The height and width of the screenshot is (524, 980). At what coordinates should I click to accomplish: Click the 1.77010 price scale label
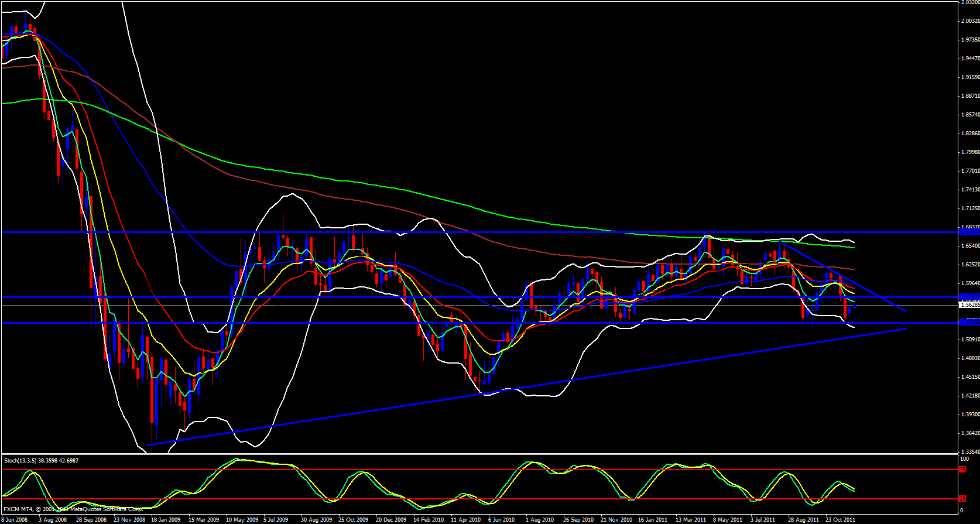click(969, 171)
